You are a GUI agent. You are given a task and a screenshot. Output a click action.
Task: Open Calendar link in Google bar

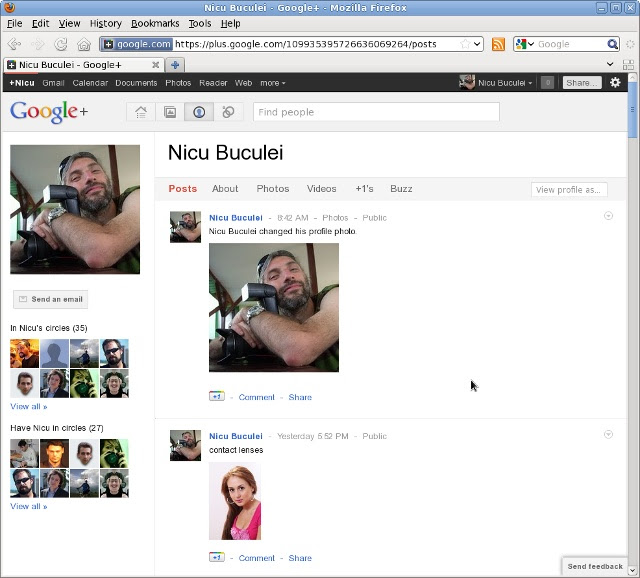pyautogui.click(x=90, y=83)
